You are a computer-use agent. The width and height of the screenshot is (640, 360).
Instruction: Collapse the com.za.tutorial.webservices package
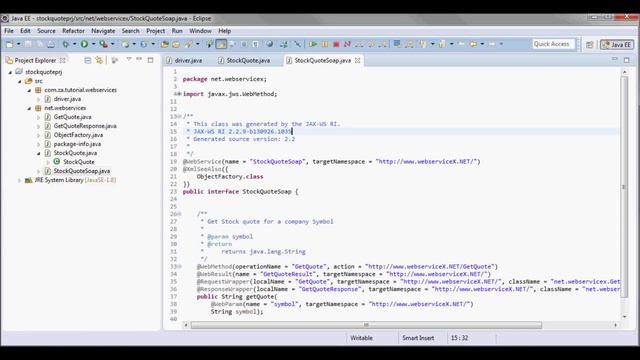[29, 90]
